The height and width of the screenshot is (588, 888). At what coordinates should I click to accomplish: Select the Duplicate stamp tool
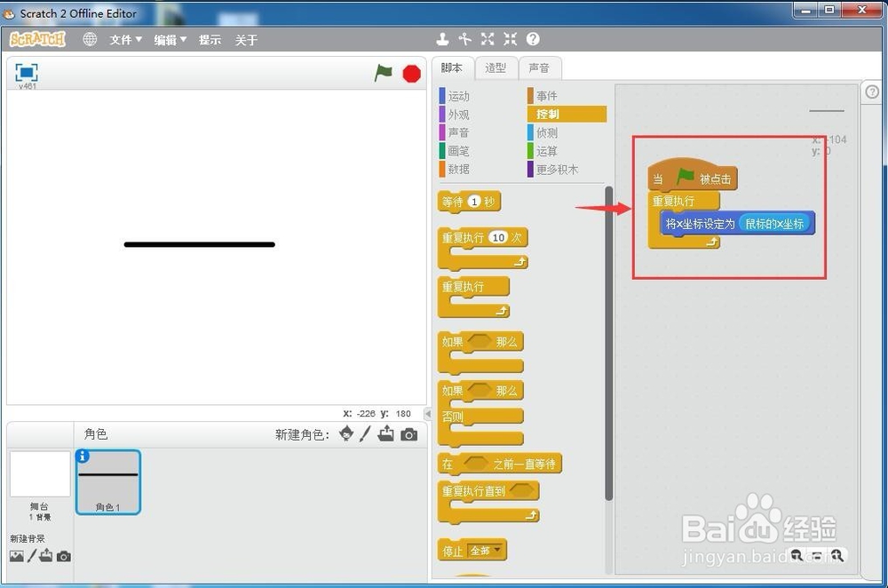[442, 39]
